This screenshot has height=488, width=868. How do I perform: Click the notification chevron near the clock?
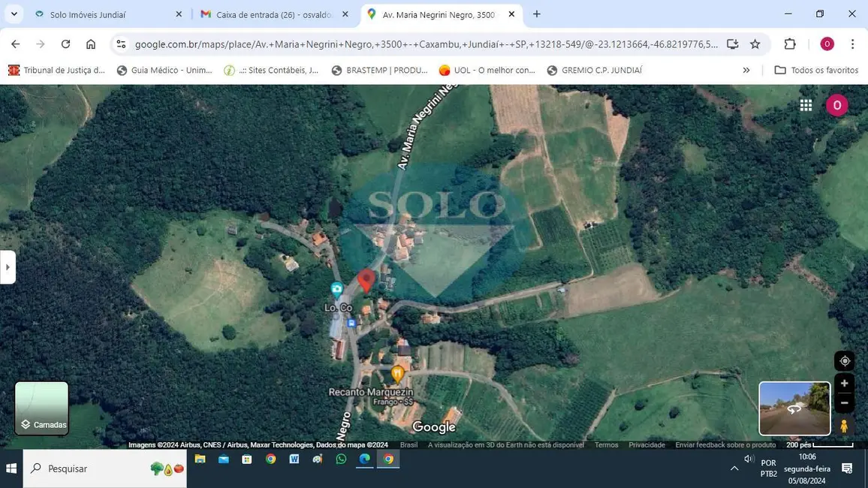pyautogui.click(x=734, y=468)
